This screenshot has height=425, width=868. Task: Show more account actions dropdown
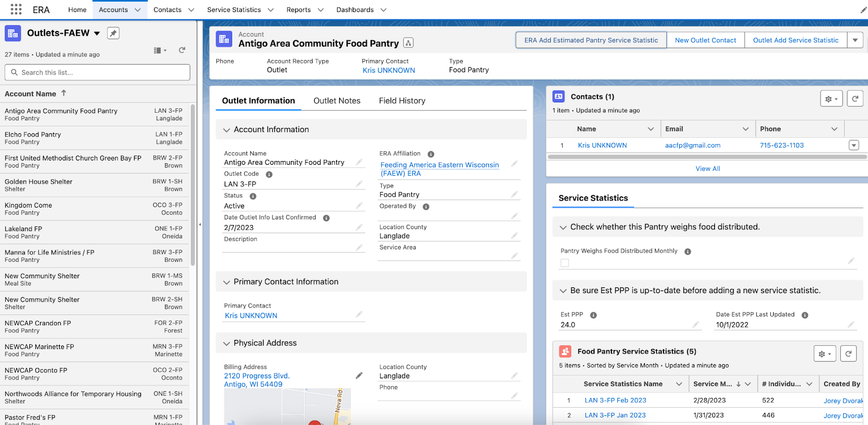856,40
